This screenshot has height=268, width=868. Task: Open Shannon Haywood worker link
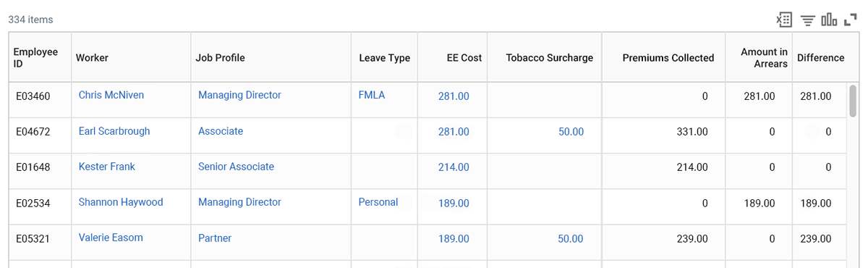tap(121, 202)
